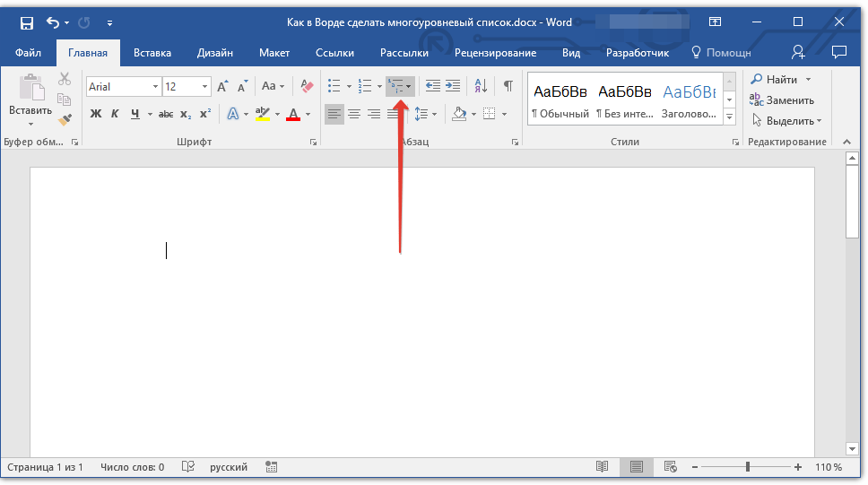This screenshot has height=485, width=868.
Task: Click the sort A-to-Z icon
Action: 481,86
